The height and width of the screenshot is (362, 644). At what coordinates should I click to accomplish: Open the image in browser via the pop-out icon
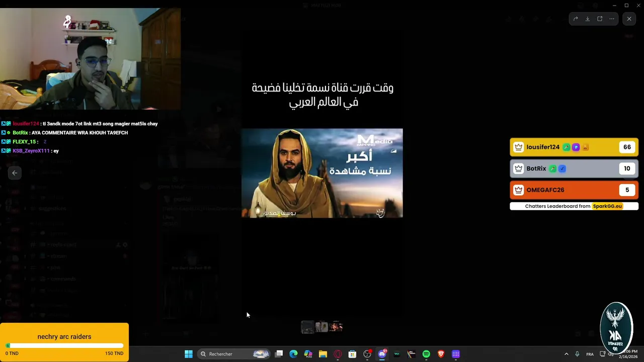click(x=600, y=19)
